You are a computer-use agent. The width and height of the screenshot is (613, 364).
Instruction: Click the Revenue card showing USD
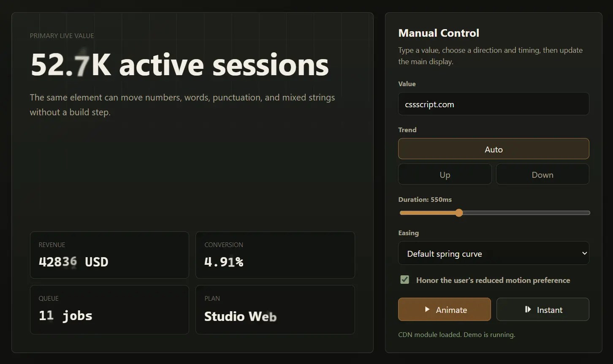pos(109,255)
